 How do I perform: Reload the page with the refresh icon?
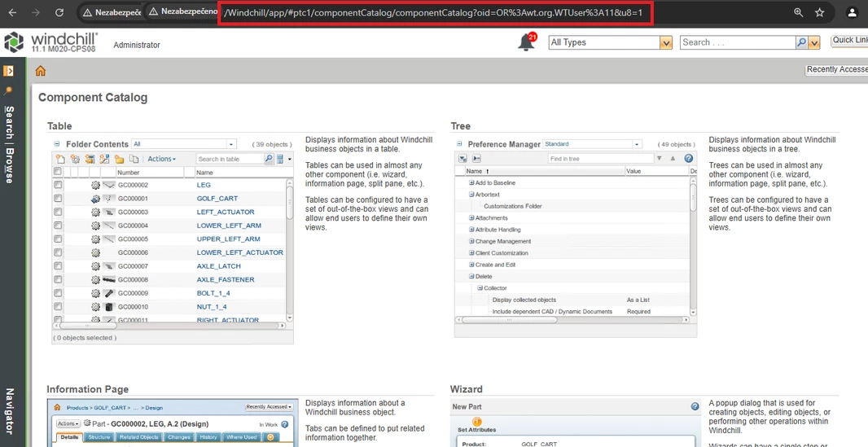tap(59, 12)
